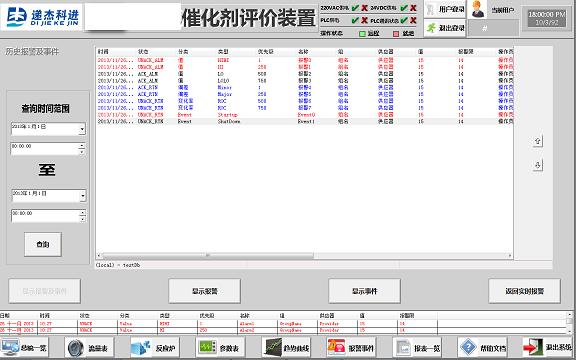Click the left arrow of horizontal scrollbar
This screenshot has height=360, width=576.
[x=99, y=255]
